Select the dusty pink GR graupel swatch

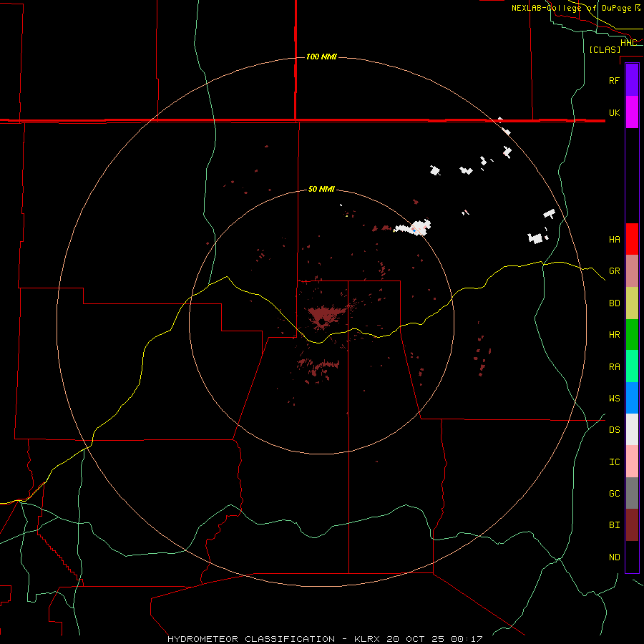pos(632,271)
